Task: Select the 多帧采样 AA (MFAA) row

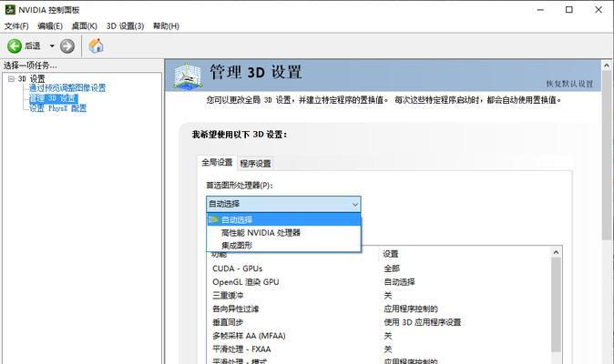Action: 378,336
